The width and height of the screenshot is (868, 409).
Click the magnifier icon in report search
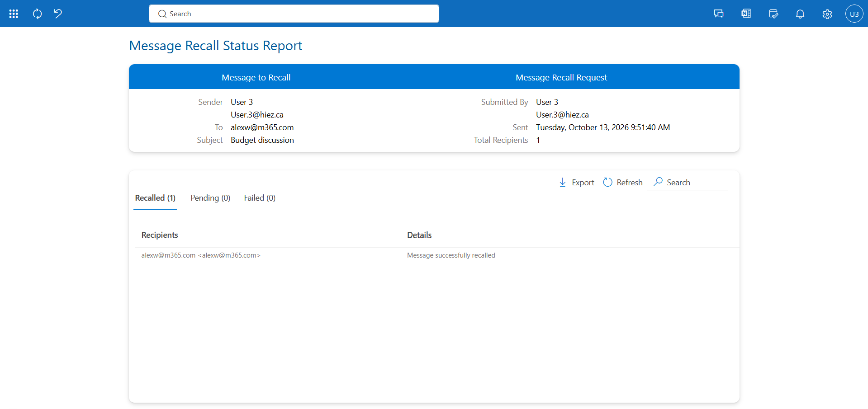tap(658, 182)
